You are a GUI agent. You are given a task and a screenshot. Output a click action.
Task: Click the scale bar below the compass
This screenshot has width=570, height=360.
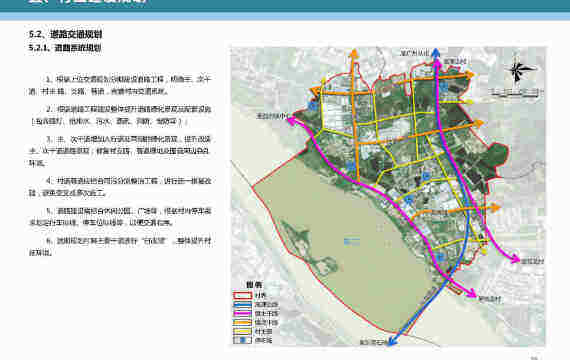click(x=514, y=93)
